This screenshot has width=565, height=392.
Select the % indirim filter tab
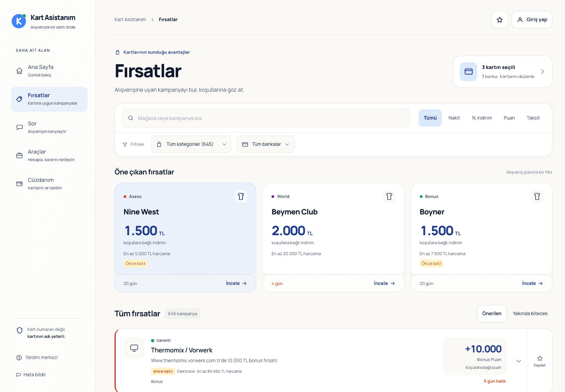pyautogui.click(x=482, y=118)
